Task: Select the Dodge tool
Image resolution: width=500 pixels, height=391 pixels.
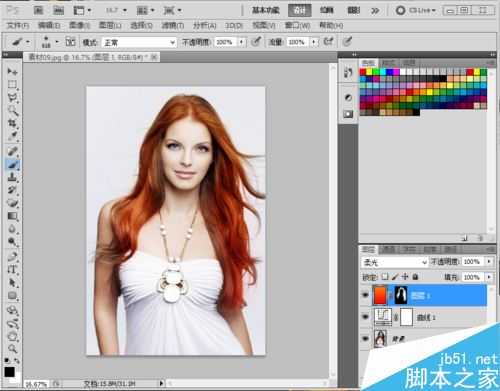Action: (12, 242)
